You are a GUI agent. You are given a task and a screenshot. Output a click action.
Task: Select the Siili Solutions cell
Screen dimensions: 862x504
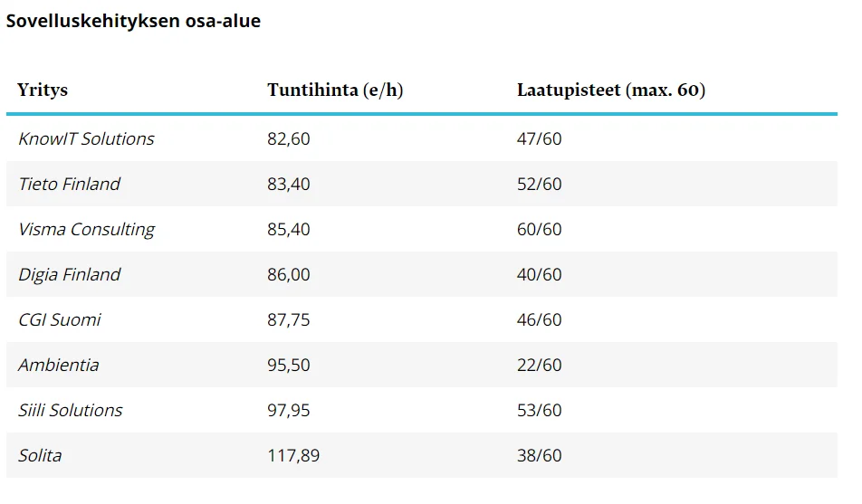coord(70,410)
